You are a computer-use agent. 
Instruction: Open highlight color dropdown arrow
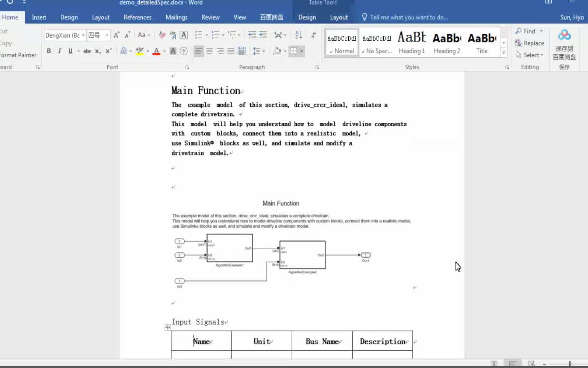pyautogui.click(x=148, y=51)
